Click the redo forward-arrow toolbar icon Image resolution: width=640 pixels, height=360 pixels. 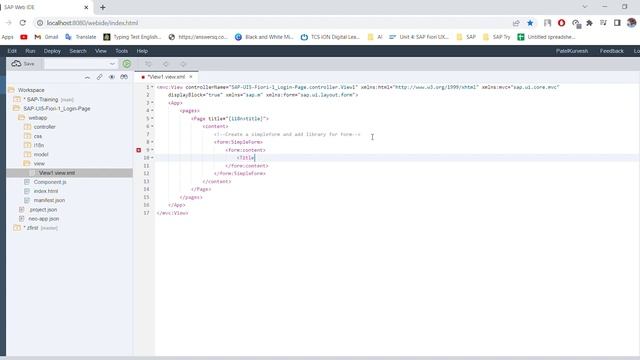183,64
